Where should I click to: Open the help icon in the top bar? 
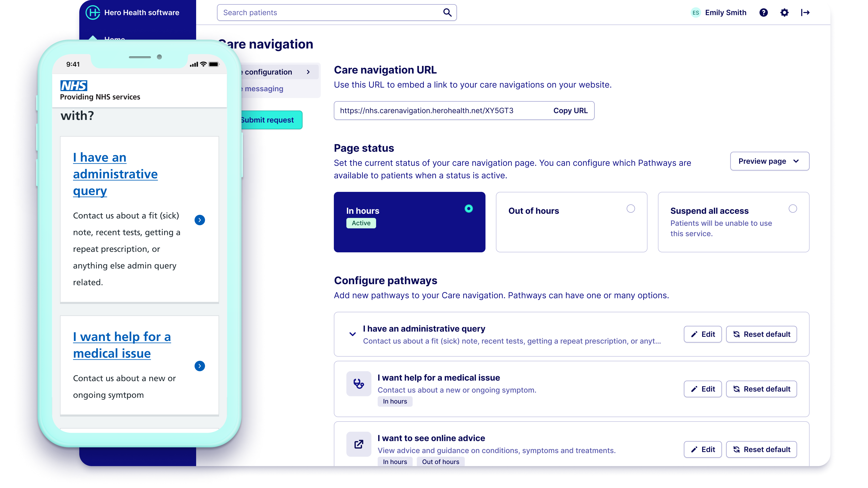tap(763, 13)
